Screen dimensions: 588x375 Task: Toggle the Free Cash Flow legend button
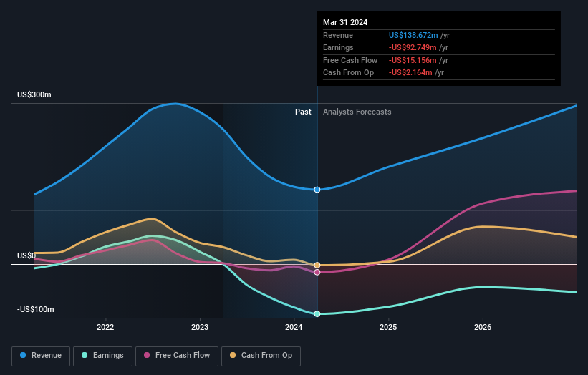177,356
